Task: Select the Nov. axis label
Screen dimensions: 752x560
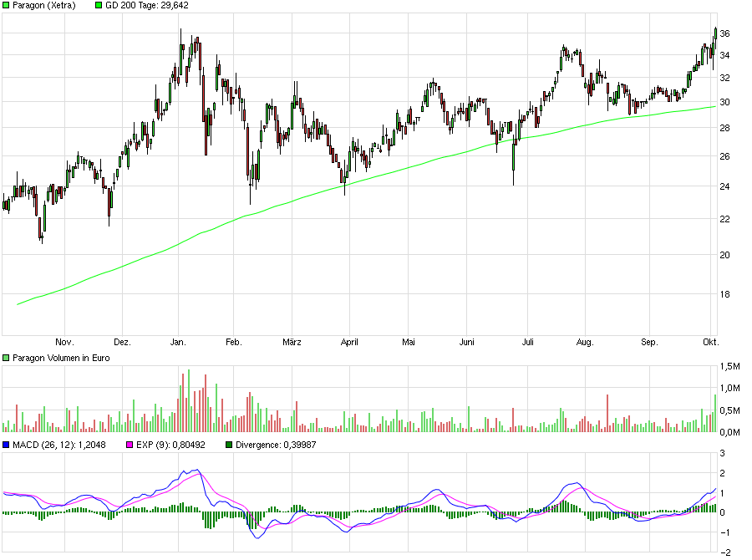Action: pyautogui.click(x=64, y=342)
